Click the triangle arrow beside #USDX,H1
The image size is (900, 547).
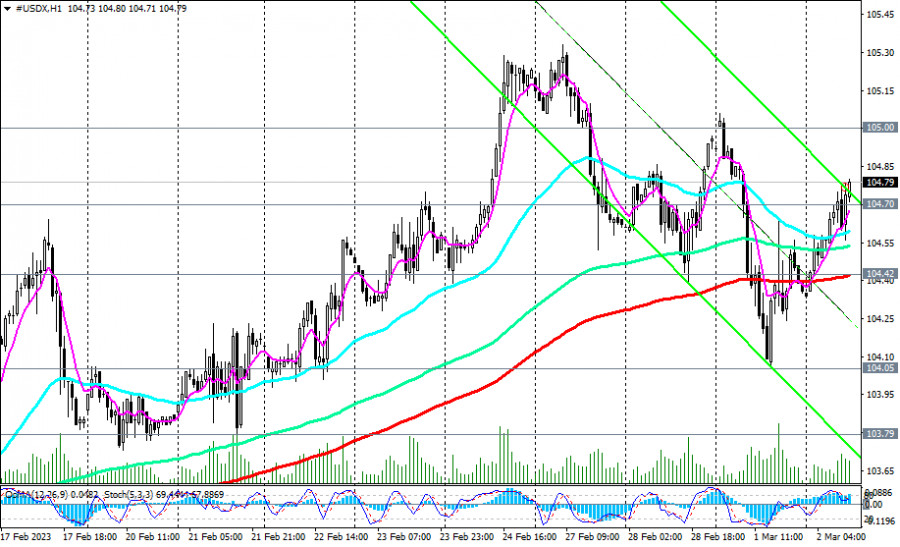coord(7,8)
